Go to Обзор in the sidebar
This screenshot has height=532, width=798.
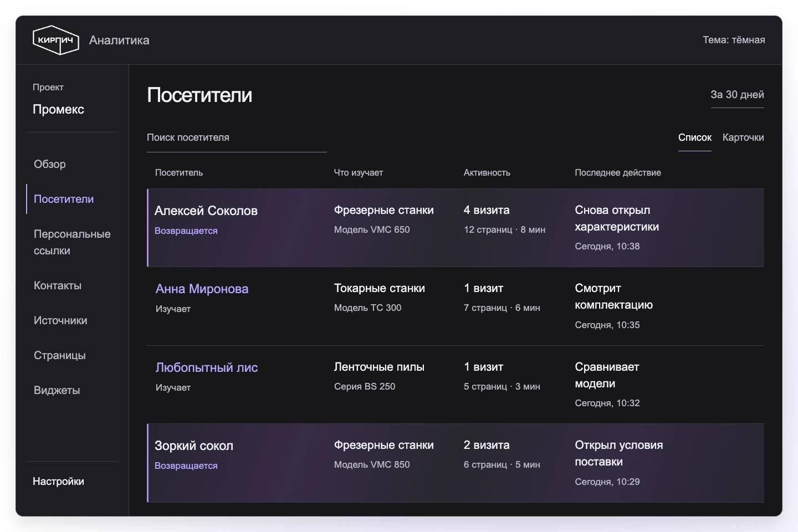[50, 164]
